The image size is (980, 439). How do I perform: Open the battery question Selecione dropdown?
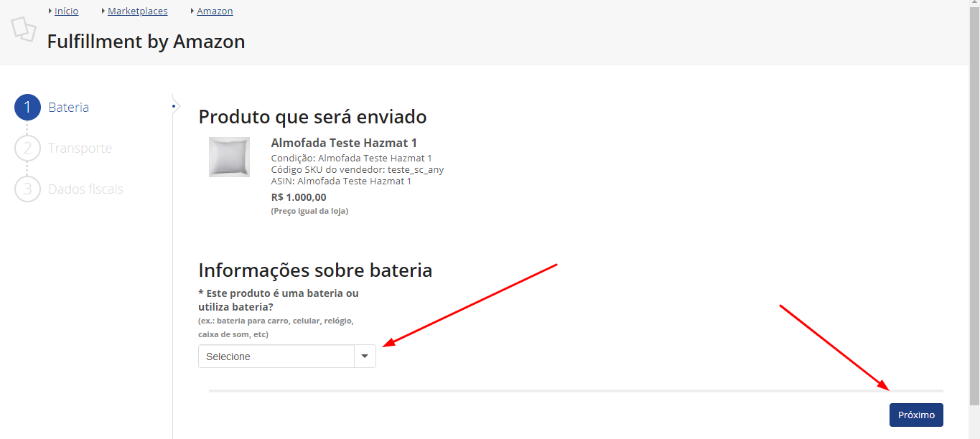coord(286,357)
